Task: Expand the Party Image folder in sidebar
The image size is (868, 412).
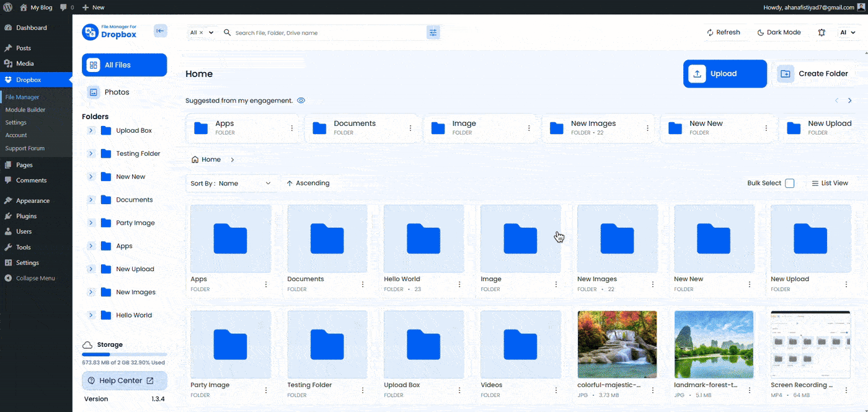Action: [91, 223]
